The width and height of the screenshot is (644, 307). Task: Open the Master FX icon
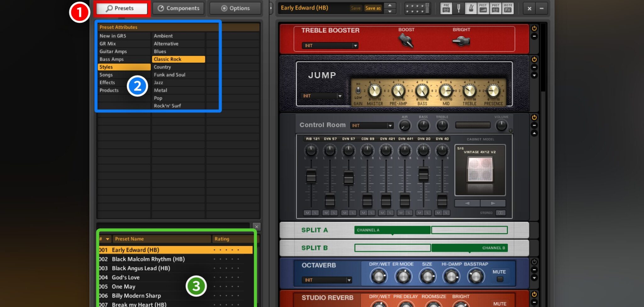[508, 9]
